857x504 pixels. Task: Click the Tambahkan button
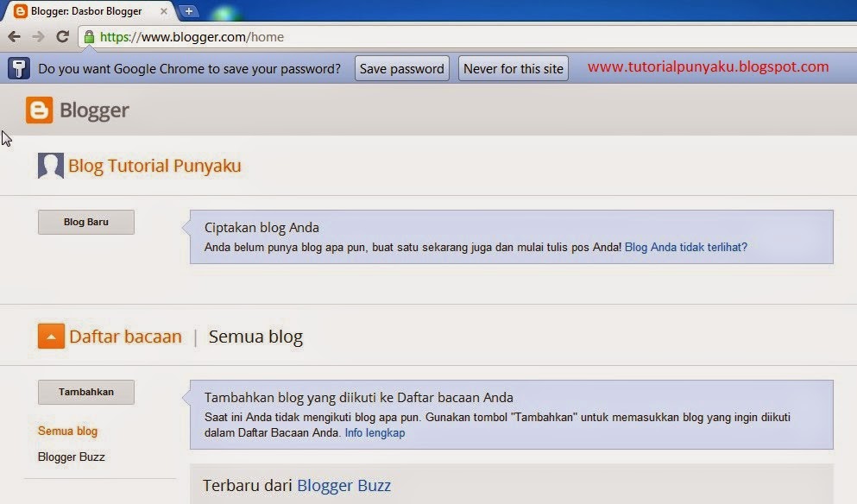point(85,392)
